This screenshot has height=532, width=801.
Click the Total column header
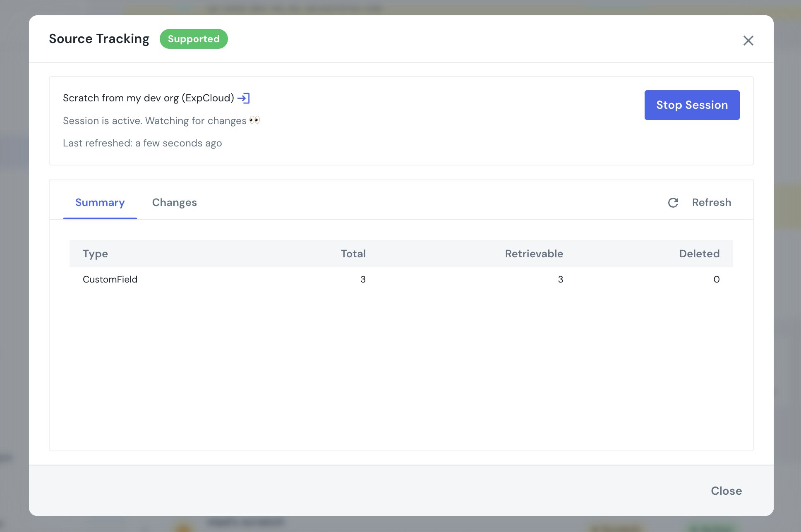click(353, 254)
